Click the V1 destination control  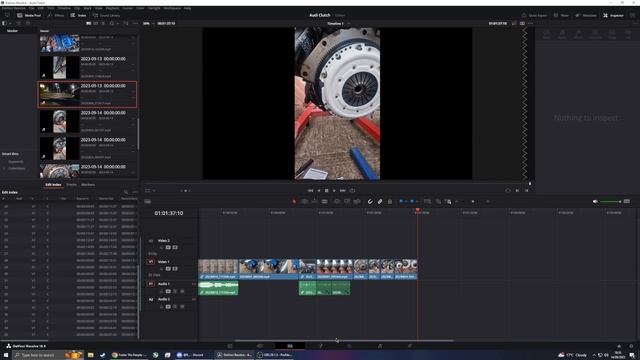[151, 262]
